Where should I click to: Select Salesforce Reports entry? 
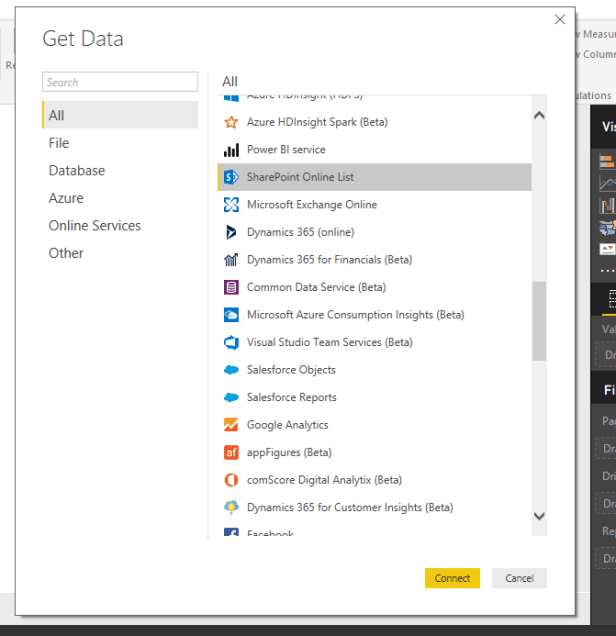pos(374,398)
